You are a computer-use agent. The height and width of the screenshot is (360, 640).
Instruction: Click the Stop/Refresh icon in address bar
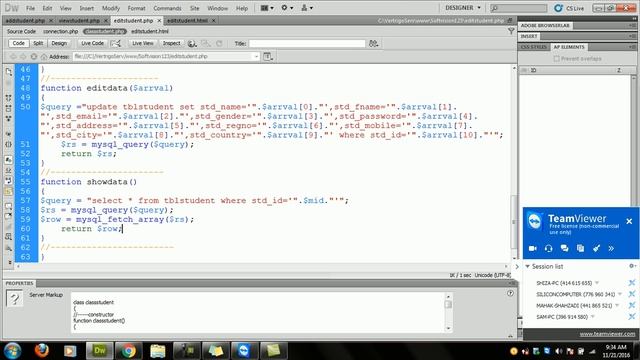click(34, 57)
